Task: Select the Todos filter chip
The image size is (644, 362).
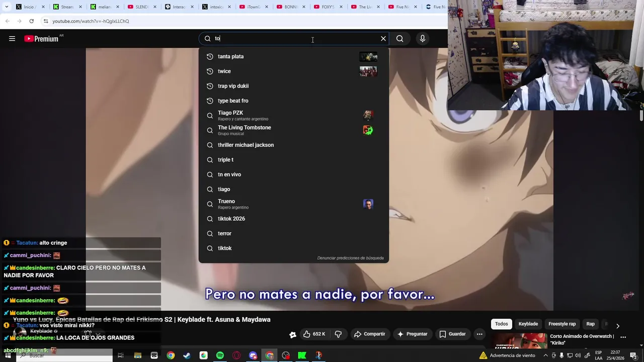Action: [501, 324]
